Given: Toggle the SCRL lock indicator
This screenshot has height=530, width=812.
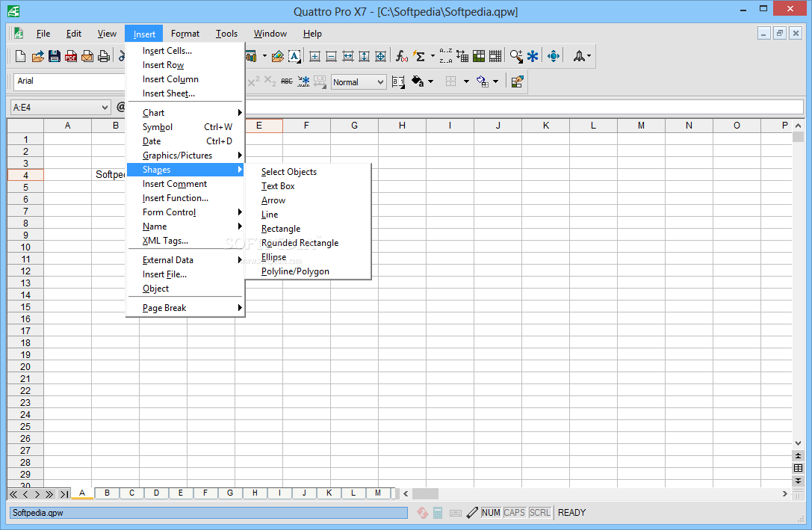Looking at the screenshot, I should (x=539, y=513).
